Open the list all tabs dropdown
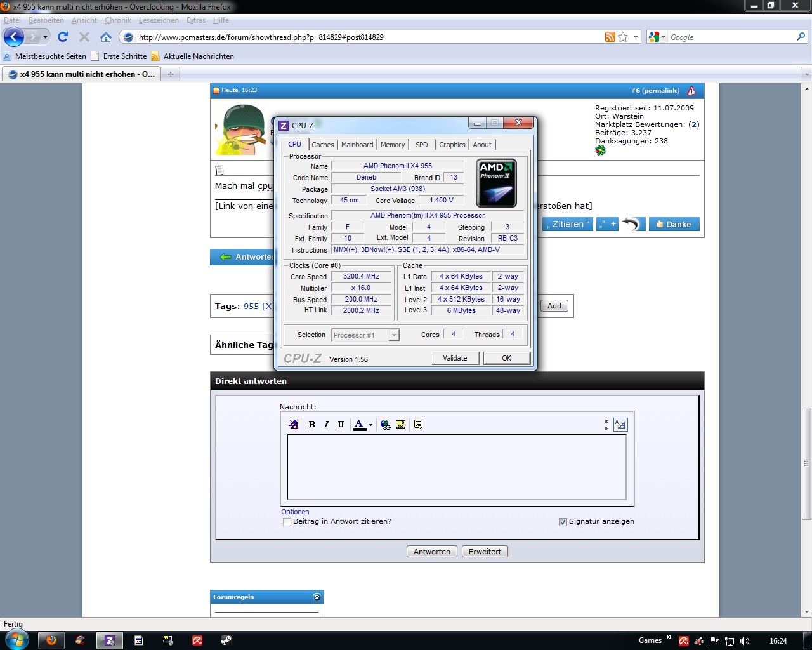Viewport: 812px width, 650px height. 806,74
